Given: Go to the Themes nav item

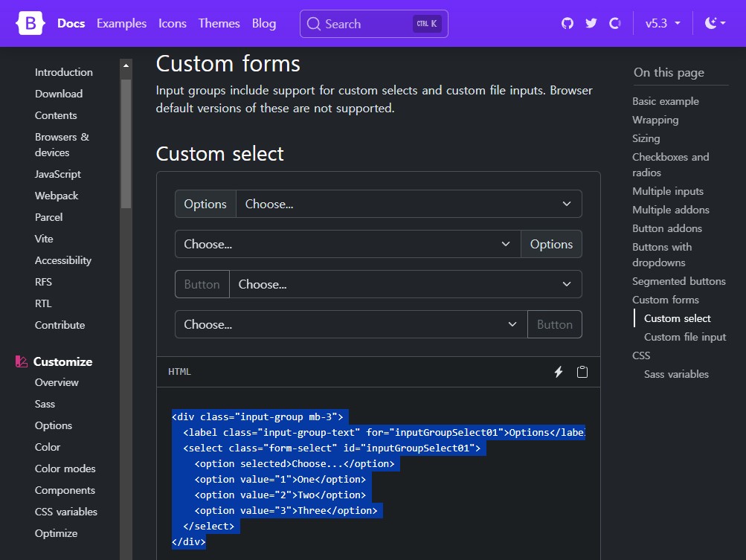Looking at the screenshot, I should pos(219,24).
